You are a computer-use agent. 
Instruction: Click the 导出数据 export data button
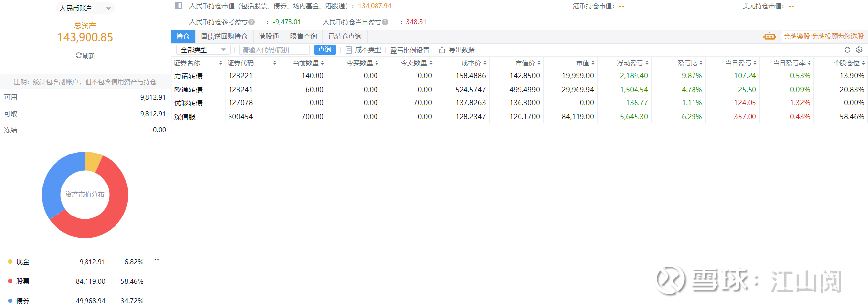click(457, 50)
